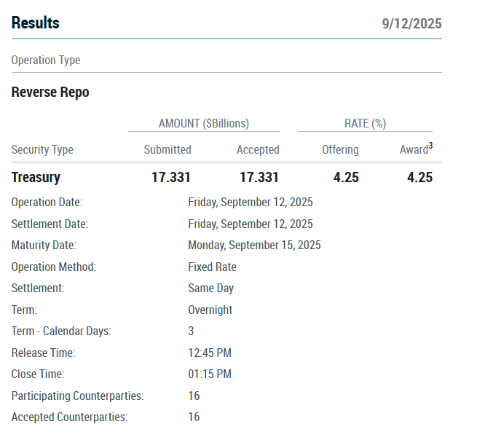
Task: Open footnote 3 next to Award
Action: pyautogui.click(x=430, y=146)
